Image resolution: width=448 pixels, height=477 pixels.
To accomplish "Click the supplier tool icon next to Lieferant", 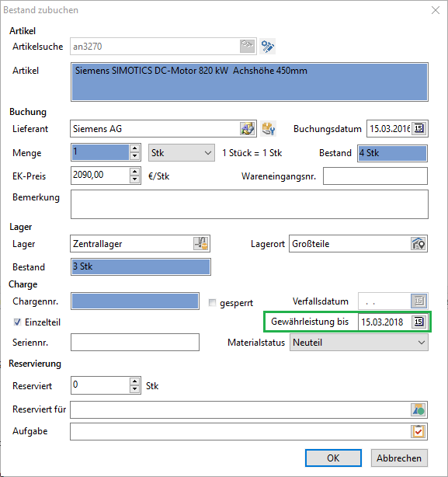I will click(269, 129).
